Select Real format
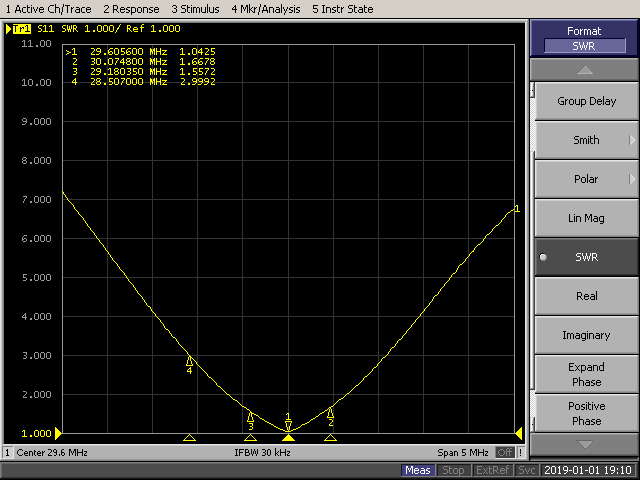 coord(587,296)
